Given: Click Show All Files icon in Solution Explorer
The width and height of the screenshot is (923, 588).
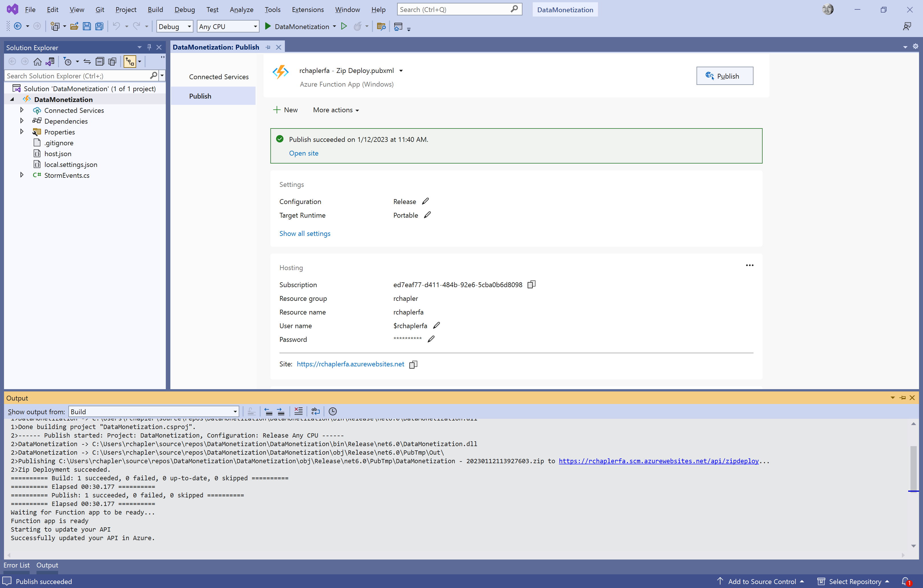Looking at the screenshot, I should 112,61.
